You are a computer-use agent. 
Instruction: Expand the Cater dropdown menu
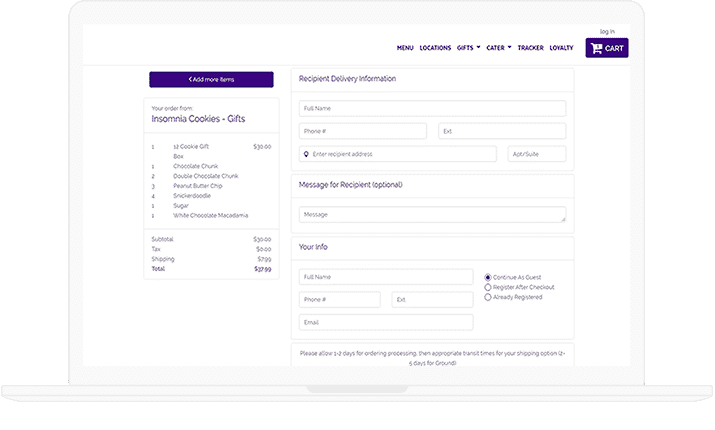click(x=499, y=48)
